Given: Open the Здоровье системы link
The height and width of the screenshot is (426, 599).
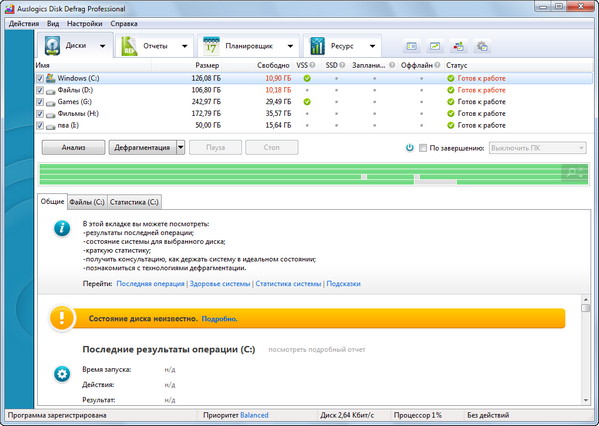Looking at the screenshot, I should [x=220, y=284].
